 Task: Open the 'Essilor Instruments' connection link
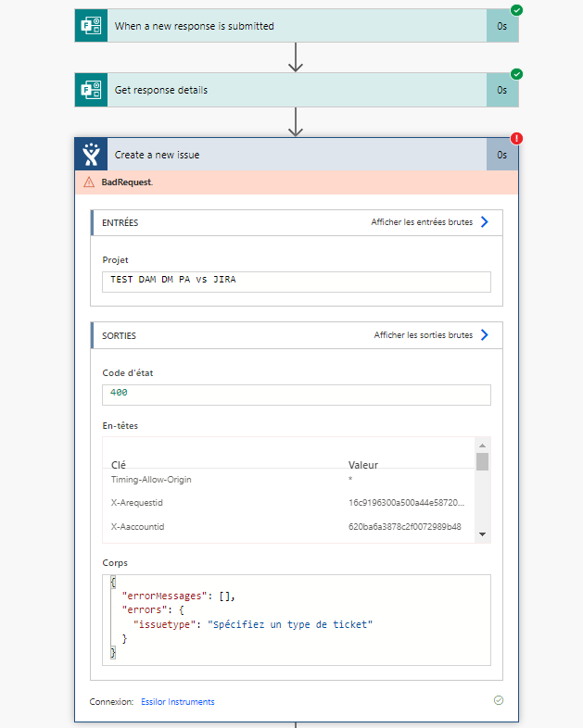[x=178, y=701]
